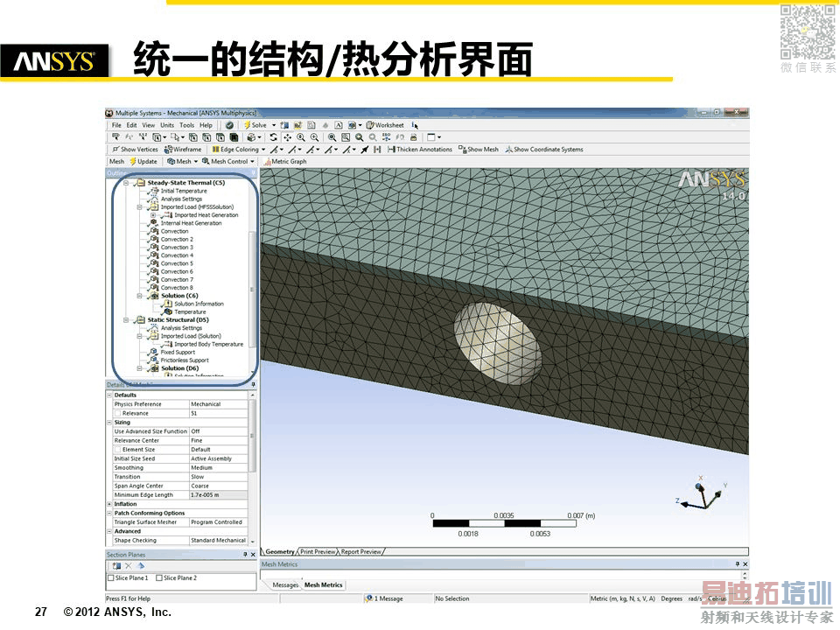The image size is (840, 630).
Task: Select Initial Temperature in the outline
Action: pyautogui.click(x=184, y=191)
